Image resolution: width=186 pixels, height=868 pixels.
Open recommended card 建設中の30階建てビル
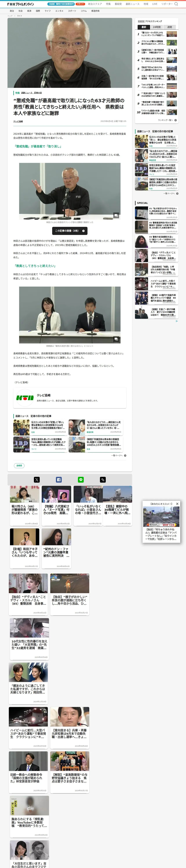[x=117, y=505]
